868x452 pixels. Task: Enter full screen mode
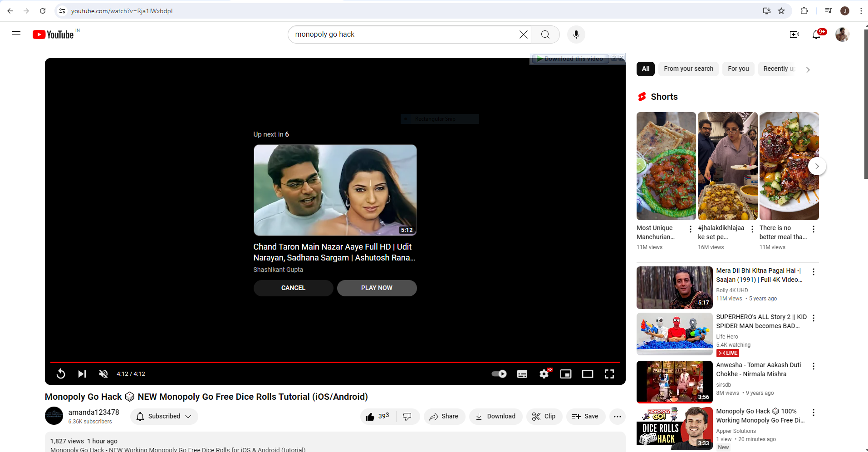(x=609, y=374)
